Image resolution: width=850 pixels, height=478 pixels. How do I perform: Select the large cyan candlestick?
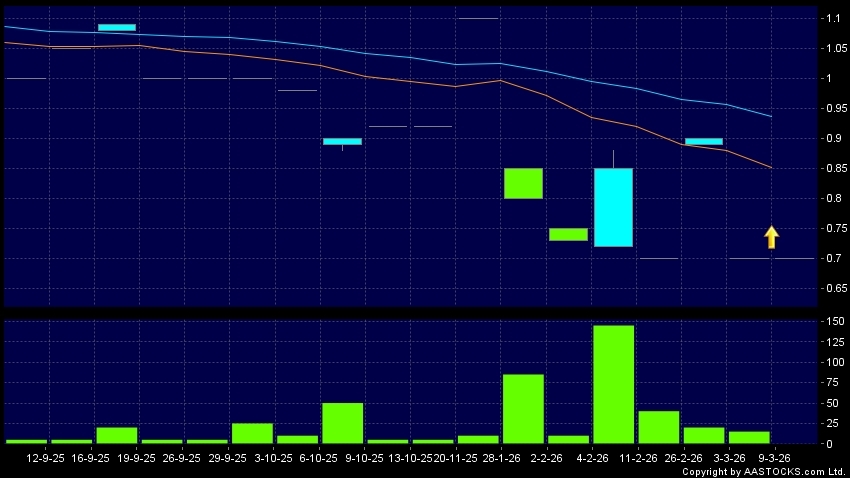pyautogui.click(x=613, y=207)
